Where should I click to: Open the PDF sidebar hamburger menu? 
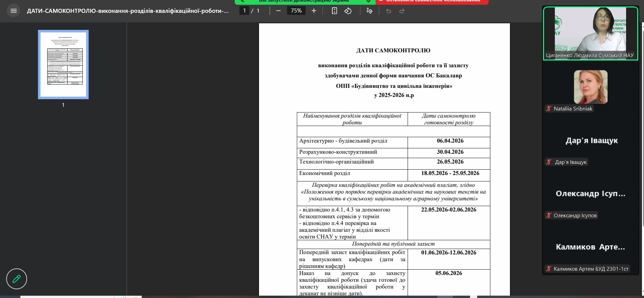[14, 11]
